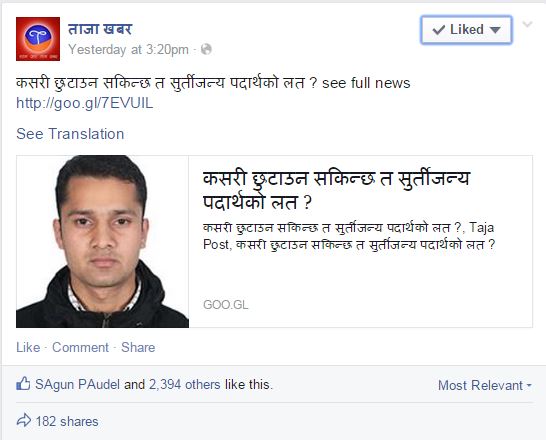Open the post options chevron at top right
The width and height of the screenshot is (546, 440).
coord(528,24)
